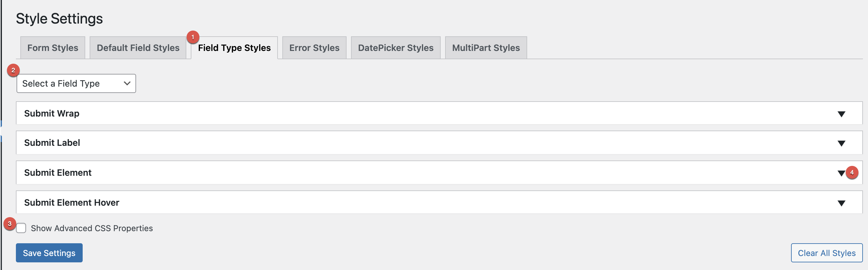Click the red marker numbered 4
The image size is (868, 270).
852,173
